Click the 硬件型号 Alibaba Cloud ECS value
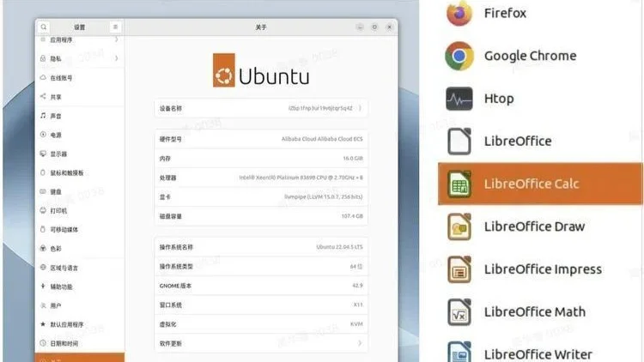Viewport: 644px width, 362px height. click(x=322, y=139)
